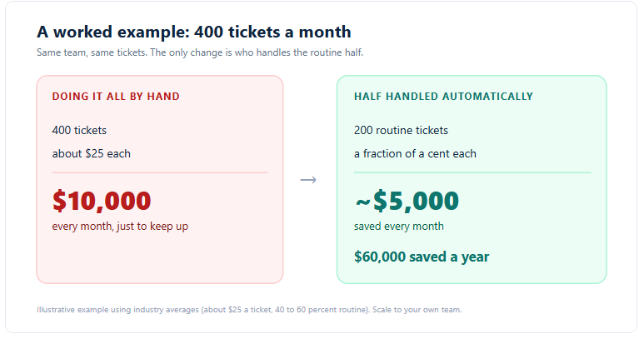
Task: Click the green divider line in right card
Action: [x=472, y=172]
